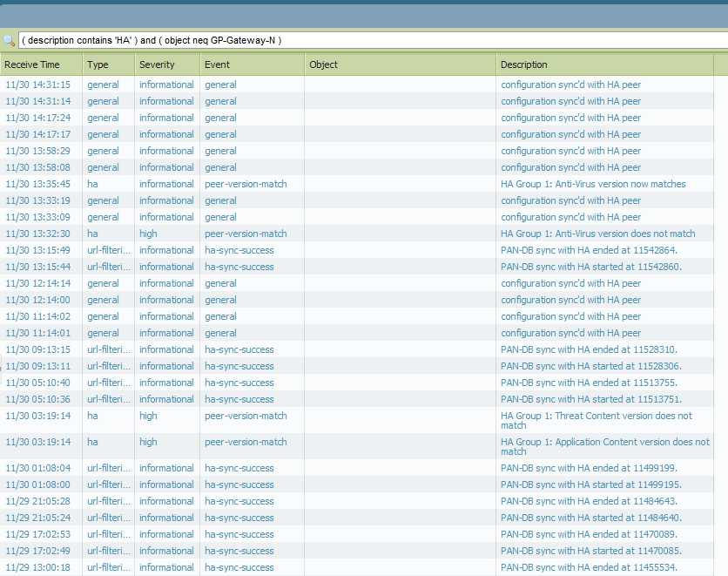This screenshot has width=728, height=576.
Task: Click ha-sync-success event at 11/30 09:13:15
Action: (x=239, y=349)
